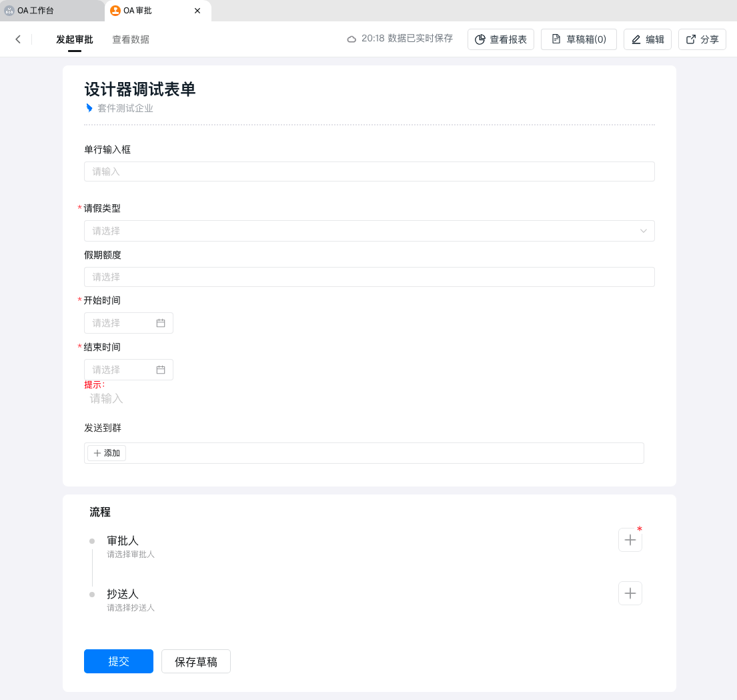Expand the 请假类型 dropdown arrow

click(643, 231)
